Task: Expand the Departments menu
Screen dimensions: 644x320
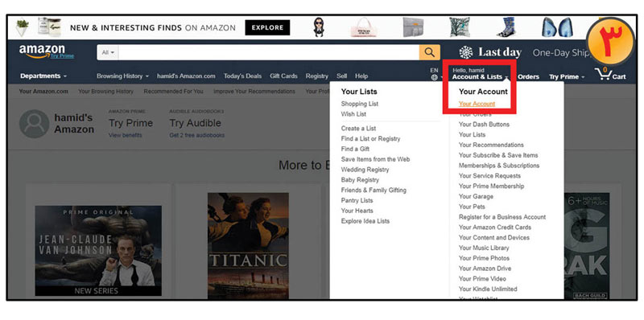Action: pyautogui.click(x=43, y=76)
